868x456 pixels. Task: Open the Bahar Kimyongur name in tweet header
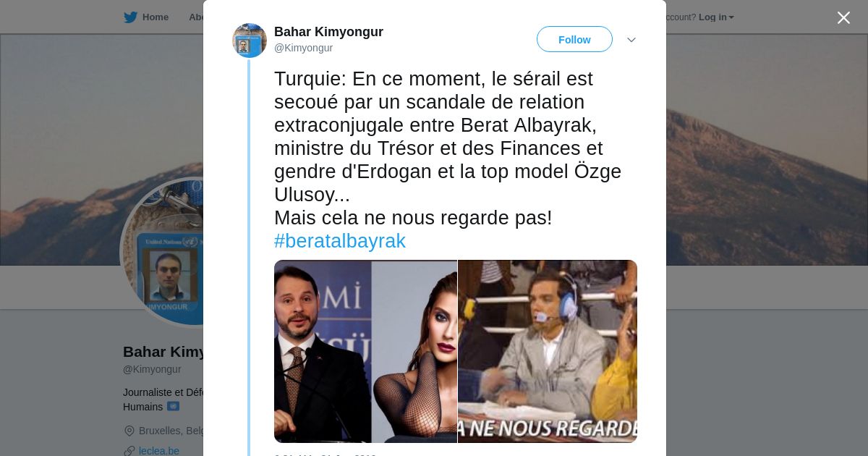point(328,32)
